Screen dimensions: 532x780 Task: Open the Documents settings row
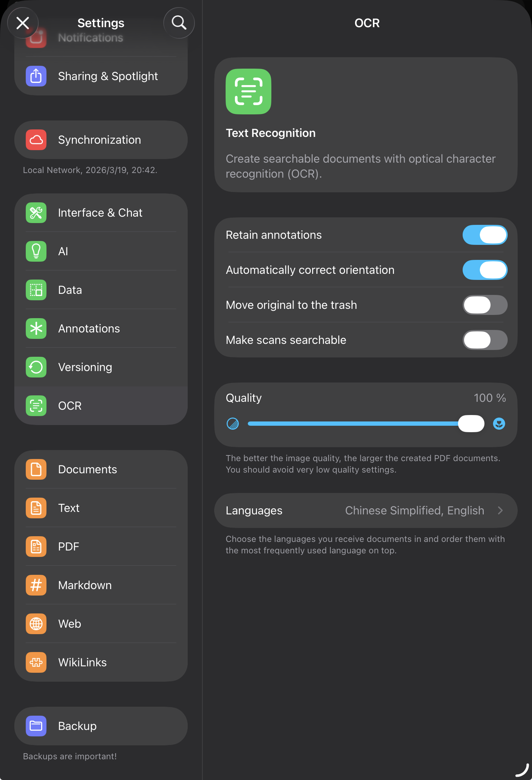point(101,469)
